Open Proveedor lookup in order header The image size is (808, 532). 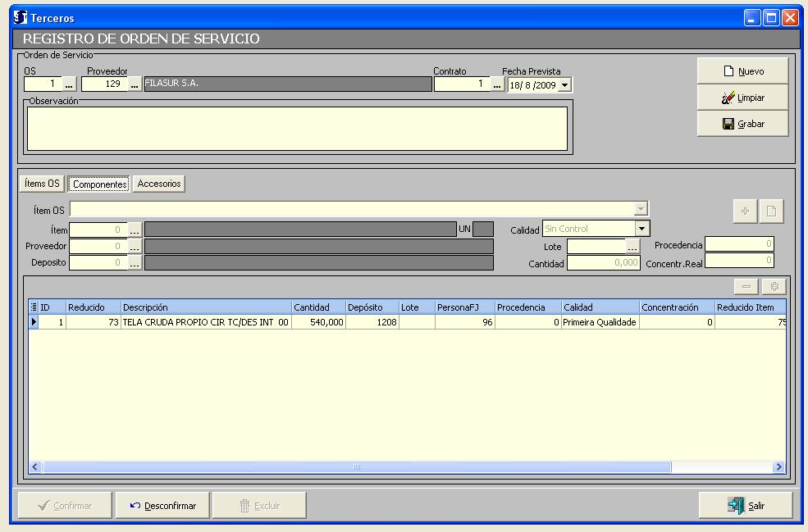135,84
